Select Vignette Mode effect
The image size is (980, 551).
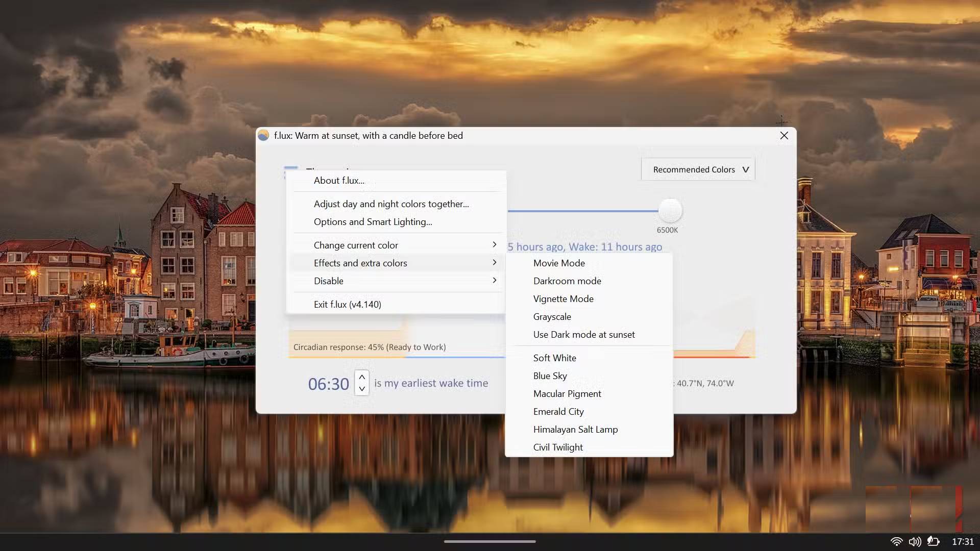point(563,298)
